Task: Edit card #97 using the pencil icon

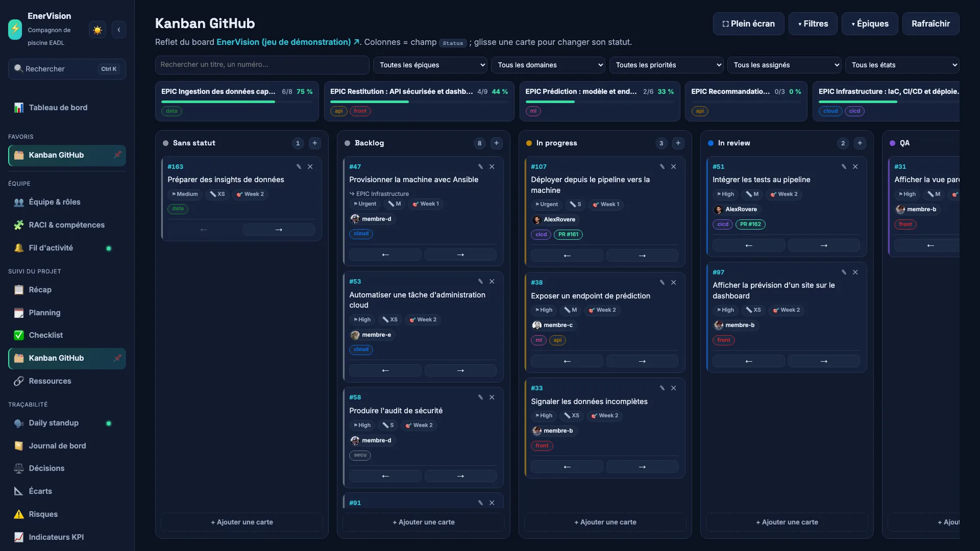Action: (844, 272)
